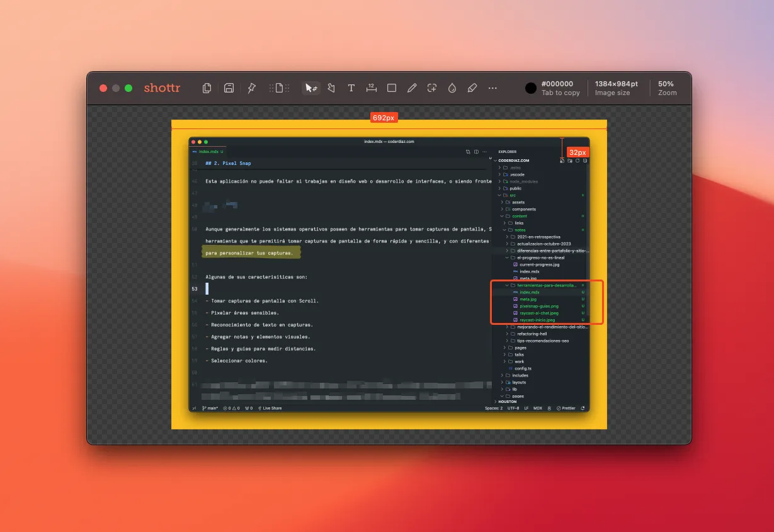Select the Highlighter marker tool

[472, 88]
